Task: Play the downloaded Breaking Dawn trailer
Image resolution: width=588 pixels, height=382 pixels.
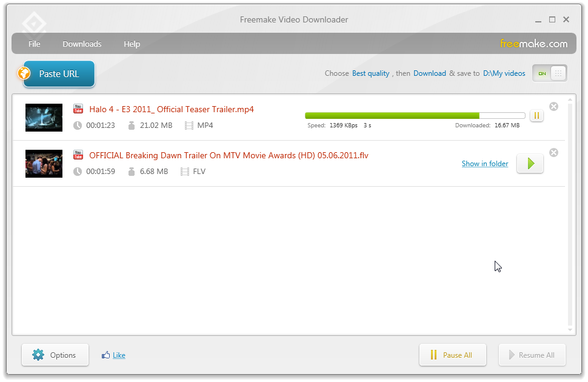Action: pyautogui.click(x=530, y=164)
